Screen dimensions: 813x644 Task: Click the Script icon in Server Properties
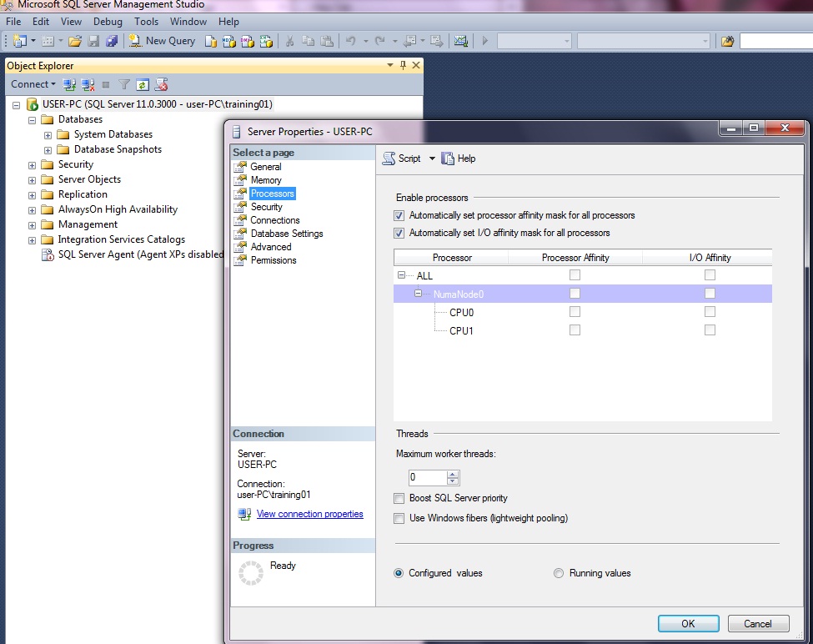pos(389,158)
